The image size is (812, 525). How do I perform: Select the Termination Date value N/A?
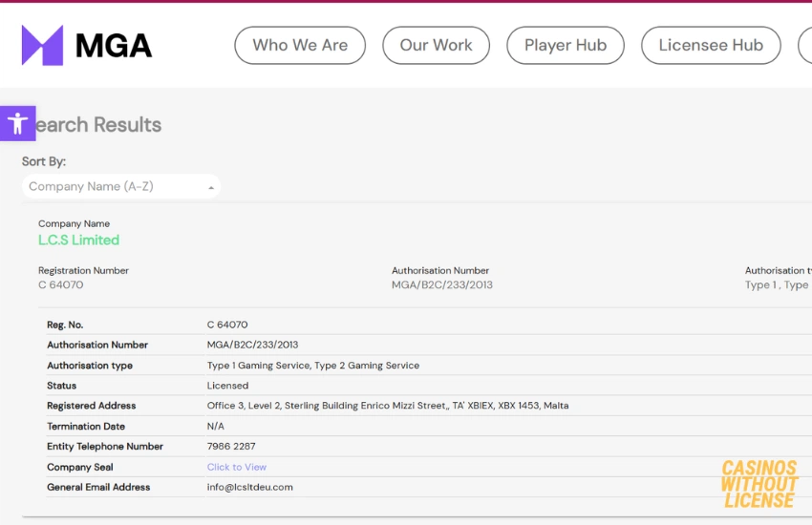pos(216,427)
